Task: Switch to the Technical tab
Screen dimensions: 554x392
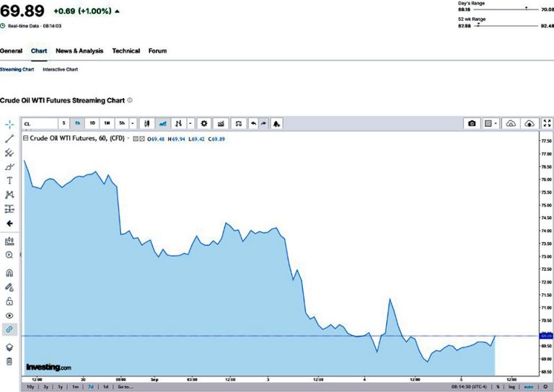Action: click(x=126, y=51)
